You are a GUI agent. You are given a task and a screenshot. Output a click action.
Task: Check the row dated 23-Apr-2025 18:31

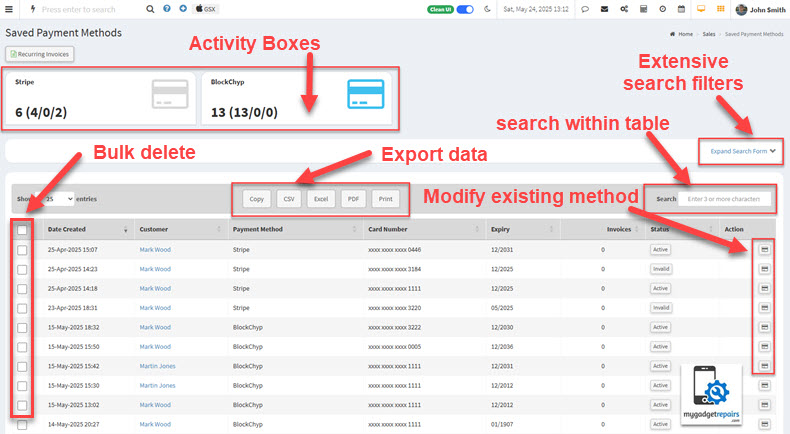[x=22, y=308]
